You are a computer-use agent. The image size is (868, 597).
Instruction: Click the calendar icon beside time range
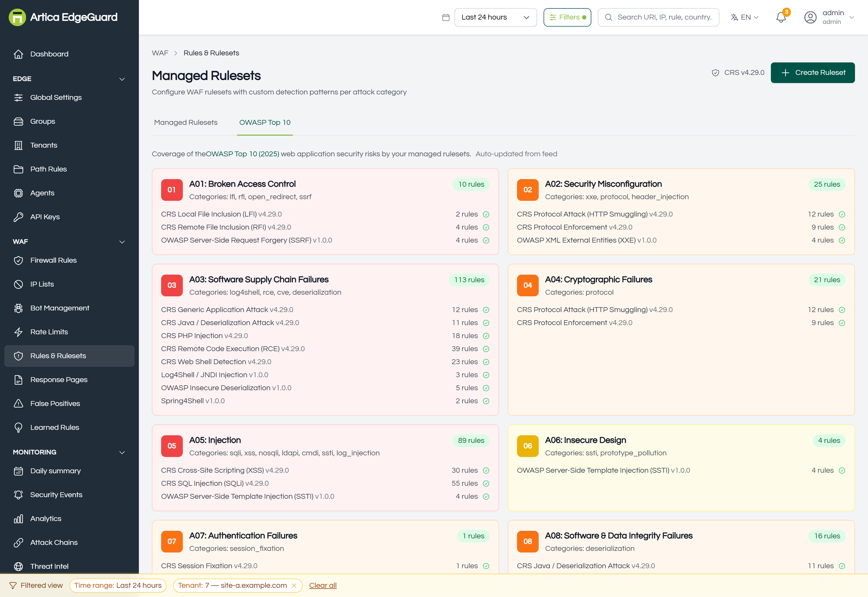click(446, 18)
